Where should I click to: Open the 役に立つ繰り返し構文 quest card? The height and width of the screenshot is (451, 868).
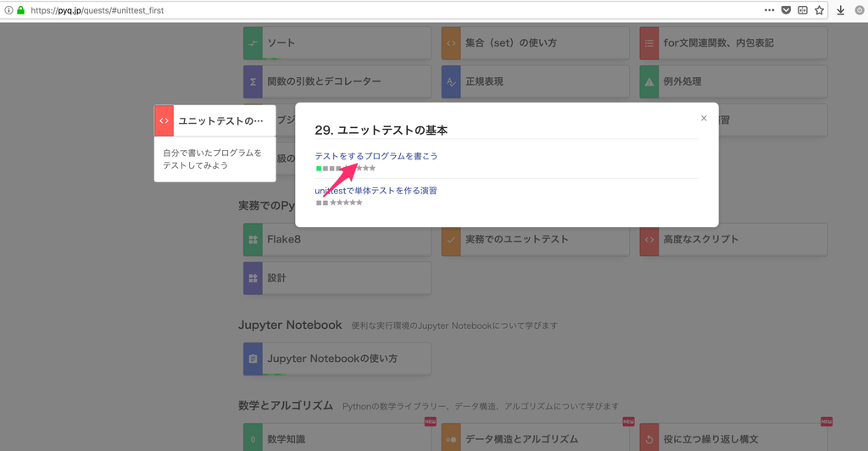[733, 438]
